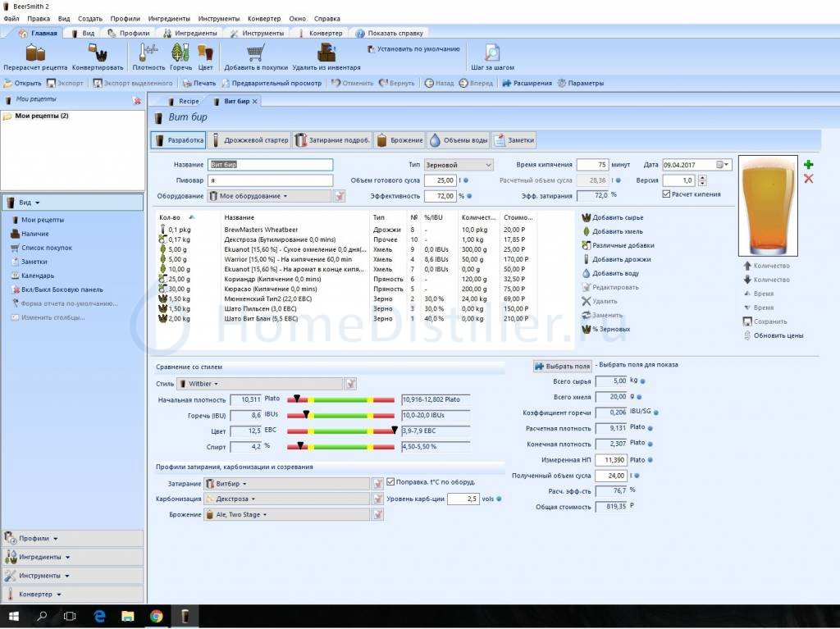
Task: Open the Мое оборудование dropdown
Action: pyautogui.click(x=269, y=196)
